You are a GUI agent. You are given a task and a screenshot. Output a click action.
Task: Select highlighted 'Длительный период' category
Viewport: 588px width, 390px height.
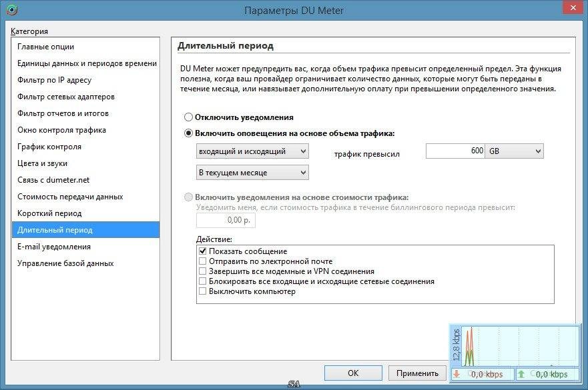[x=85, y=229]
